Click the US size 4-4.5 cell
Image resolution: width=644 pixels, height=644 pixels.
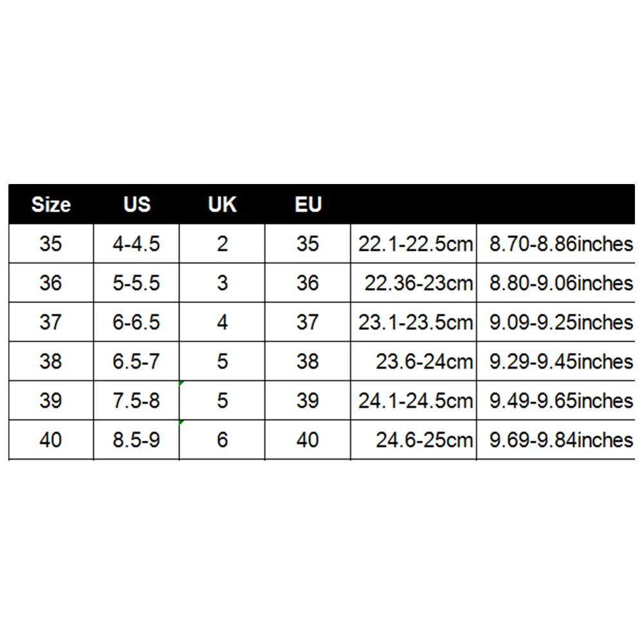pyautogui.click(x=136, y=244)
